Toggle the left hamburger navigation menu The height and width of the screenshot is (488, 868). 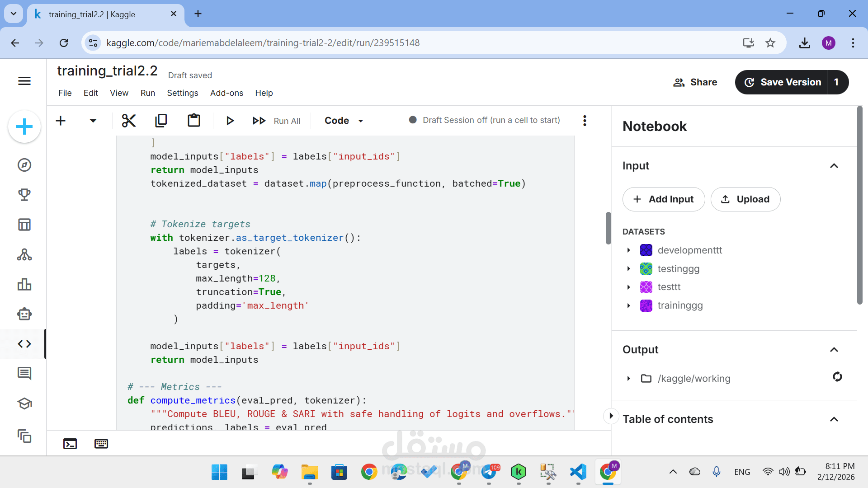point(24,81)
